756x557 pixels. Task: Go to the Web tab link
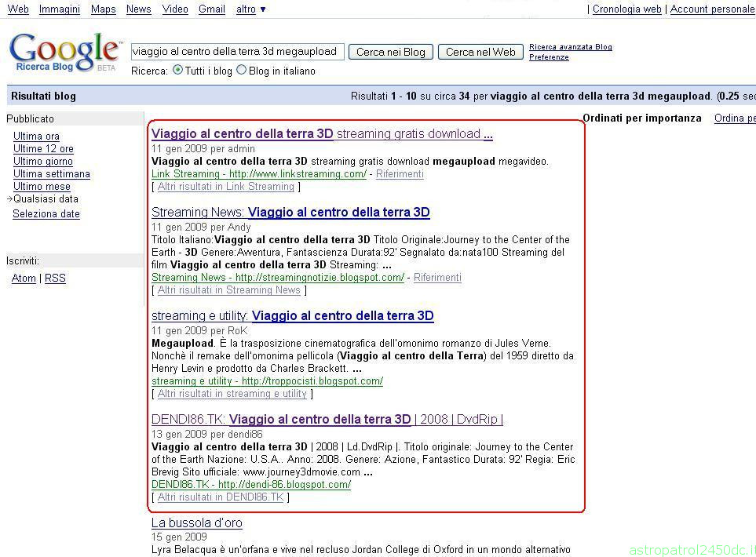(18, 9)
